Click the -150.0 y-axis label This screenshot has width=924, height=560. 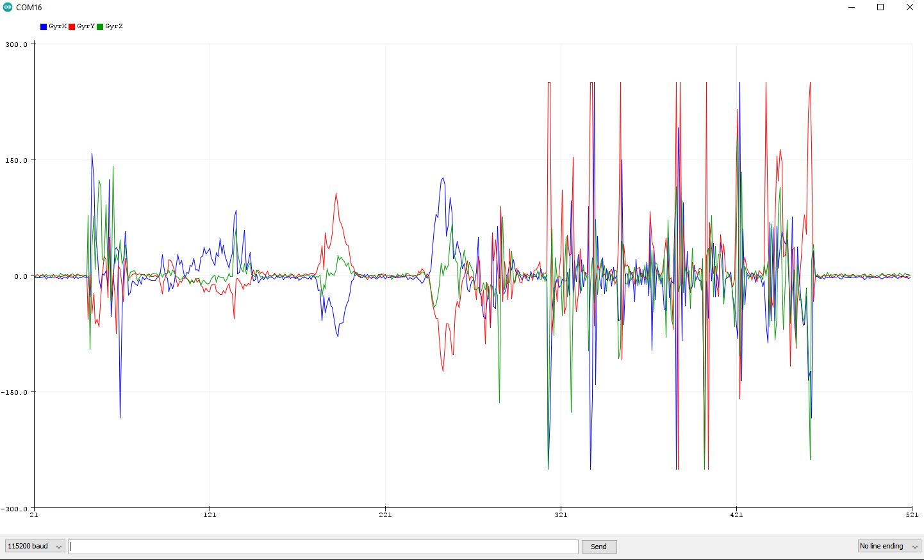14,393
